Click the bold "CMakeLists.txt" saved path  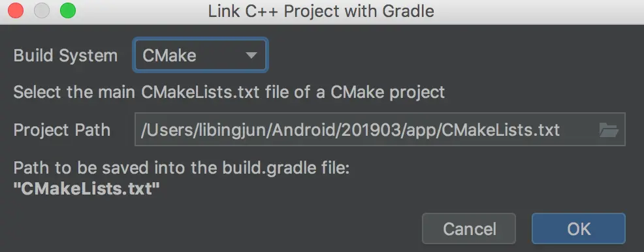click(x=87, y=189)
